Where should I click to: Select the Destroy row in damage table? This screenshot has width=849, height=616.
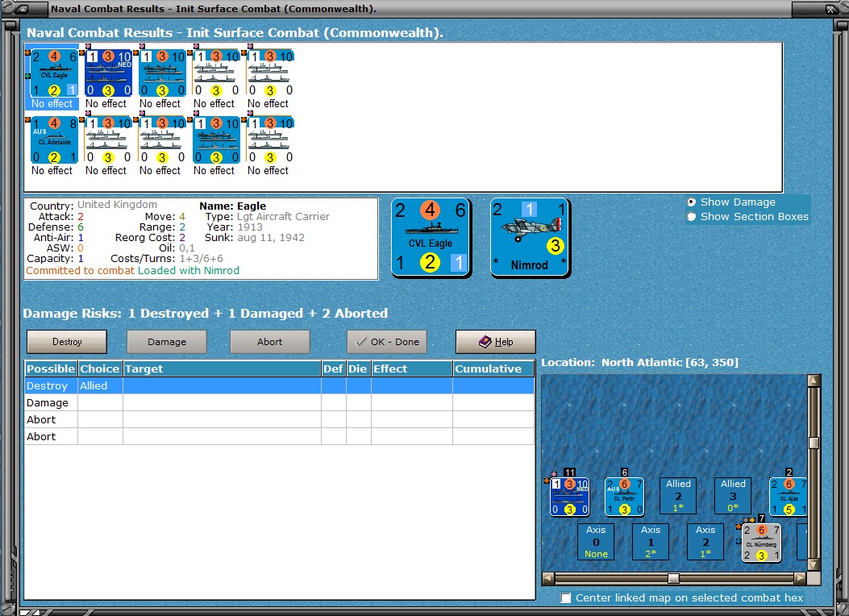[x=280, y=385]
